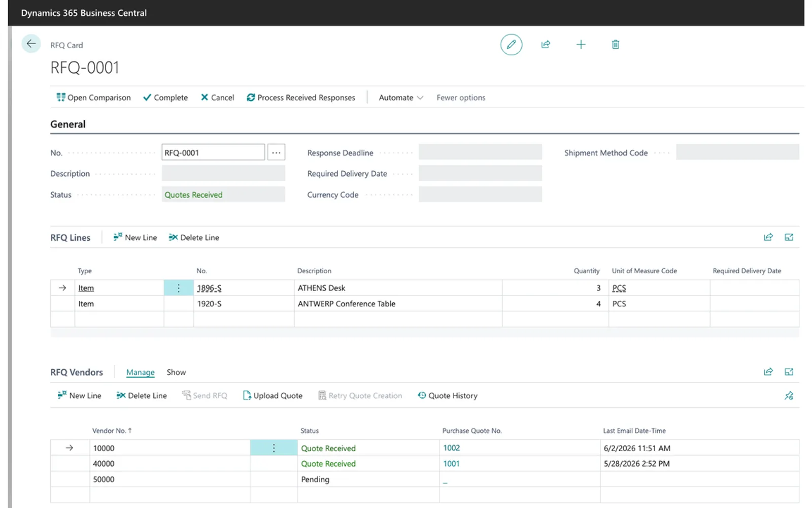This screenshot has width=812, height=508.
Task: Expand the Automate dropdown
Action: point(401,98)
